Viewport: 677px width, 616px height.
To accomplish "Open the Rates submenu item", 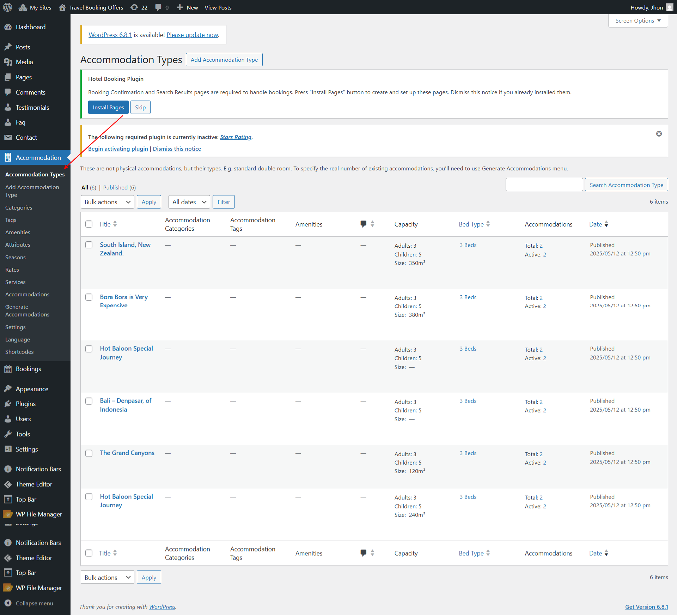I will 12,270.
